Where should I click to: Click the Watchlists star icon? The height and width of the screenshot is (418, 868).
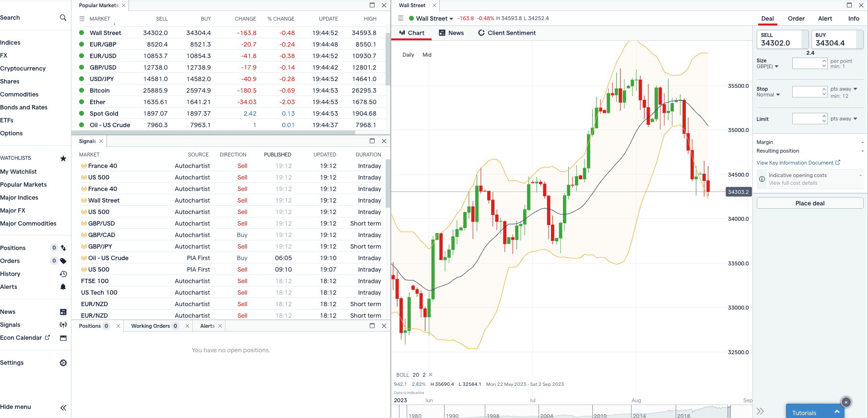pyautogui.click(x=63, y=158)
